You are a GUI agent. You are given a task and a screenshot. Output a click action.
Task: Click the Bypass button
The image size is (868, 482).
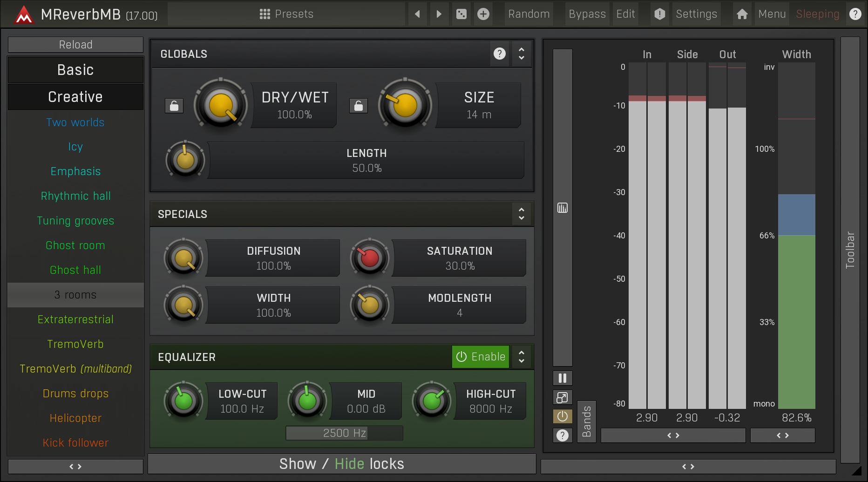(x=587, y=14)
